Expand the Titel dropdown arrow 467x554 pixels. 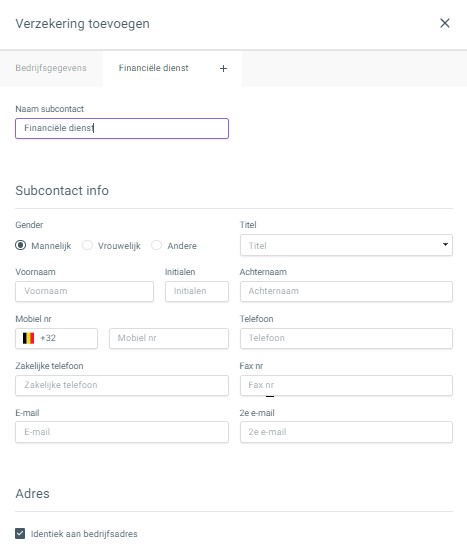pyautogui.click(x=445, y=244)
